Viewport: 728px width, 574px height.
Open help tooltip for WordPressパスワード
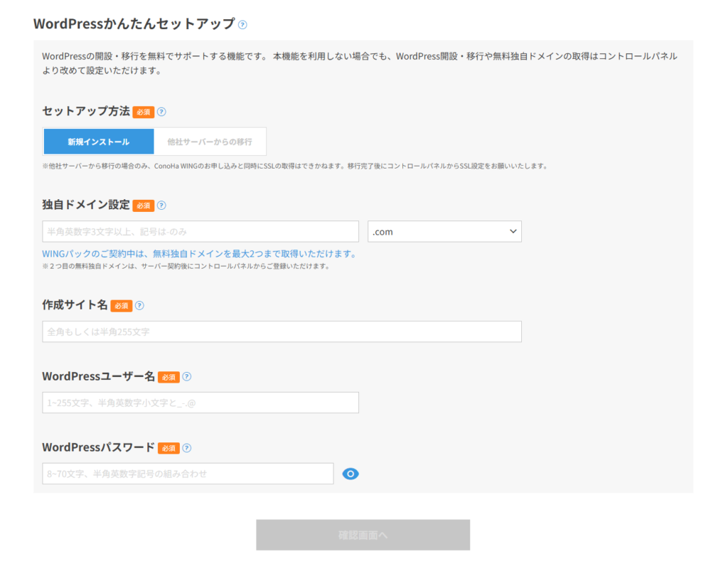[186, 448]
